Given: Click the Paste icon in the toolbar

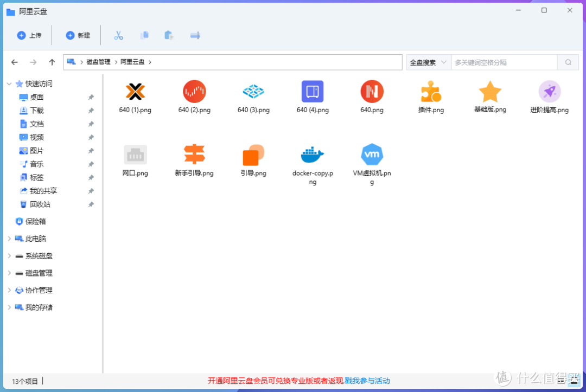Looking at the screenshot, I should (x=168, y=35).
